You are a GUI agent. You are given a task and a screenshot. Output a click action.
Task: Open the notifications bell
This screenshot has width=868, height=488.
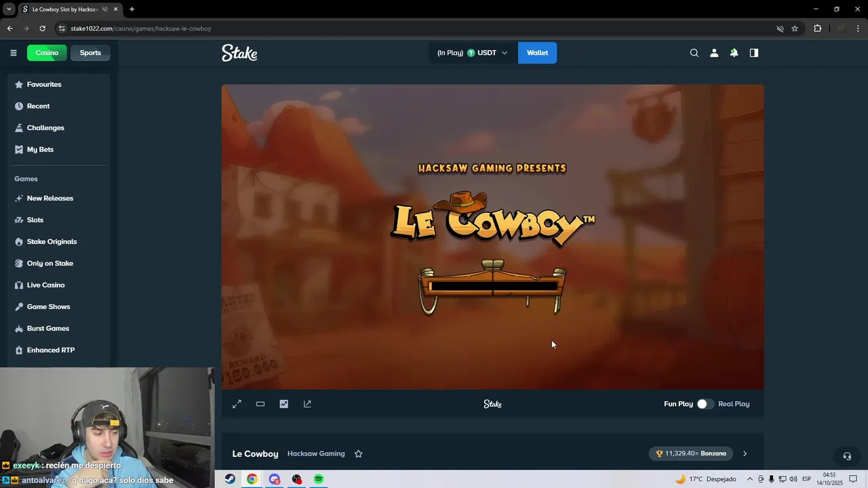(734, 53)
